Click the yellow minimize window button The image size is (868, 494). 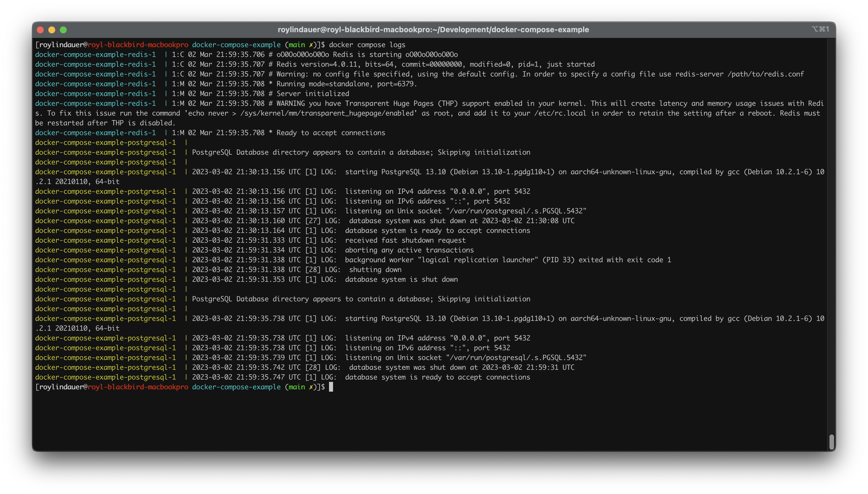coord(52,30)
